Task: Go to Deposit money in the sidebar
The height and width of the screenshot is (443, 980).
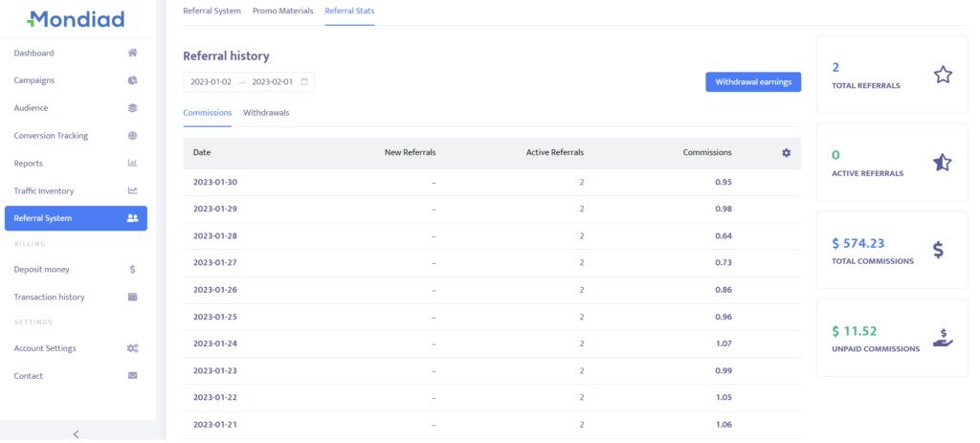Action: coord(42,270)
